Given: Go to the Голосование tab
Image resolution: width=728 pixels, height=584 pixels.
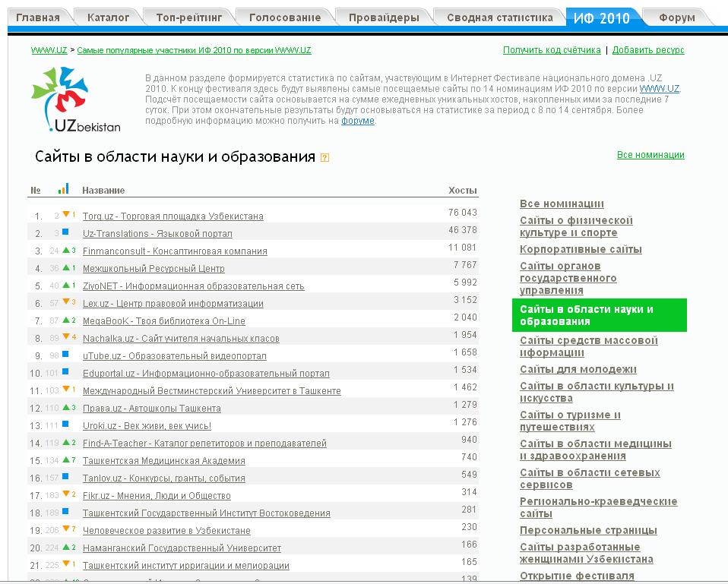Looking at the screenshot, I should coord(285,17).
